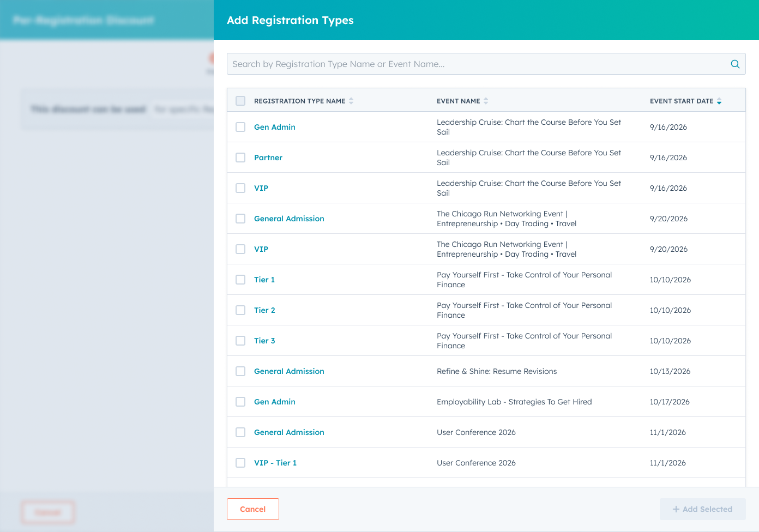Sort by Registration Type Name arrows

click(351, 101)
